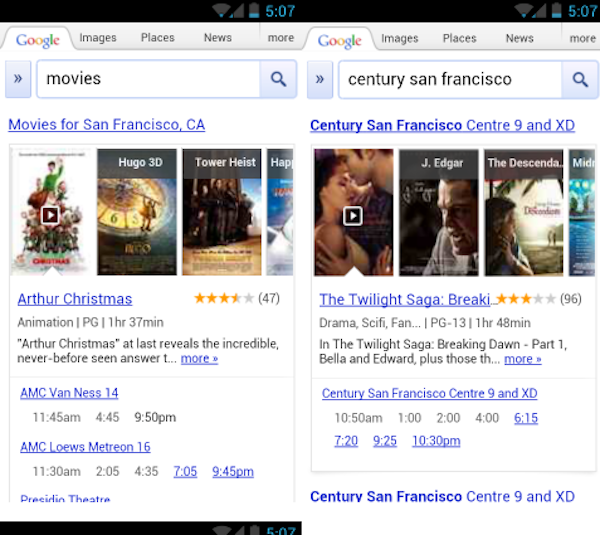600x535 pixels.
Task: Click the '10:50am' Twilight showtime text
Action: pos(359,418)
